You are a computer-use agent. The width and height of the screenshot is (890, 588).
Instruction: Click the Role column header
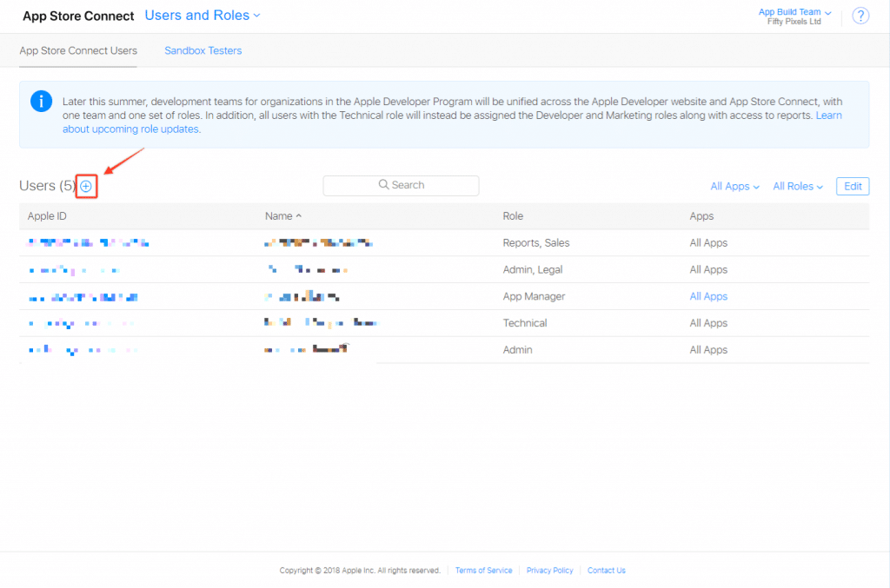tap(513, 216)
